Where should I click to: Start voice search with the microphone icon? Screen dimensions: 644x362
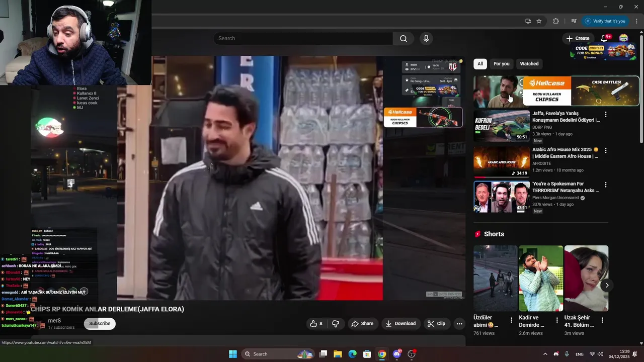click(426, 39)
